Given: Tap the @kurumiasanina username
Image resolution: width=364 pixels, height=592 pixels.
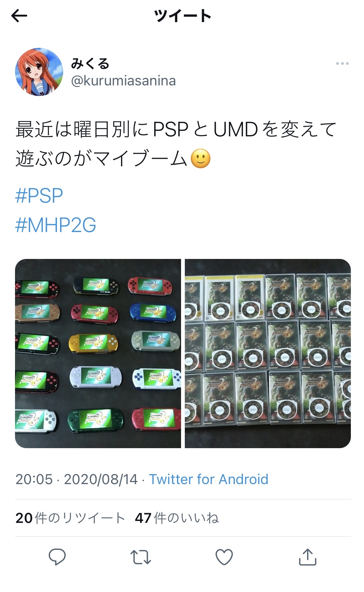Looking at the screenshot, I should point(124,81).
